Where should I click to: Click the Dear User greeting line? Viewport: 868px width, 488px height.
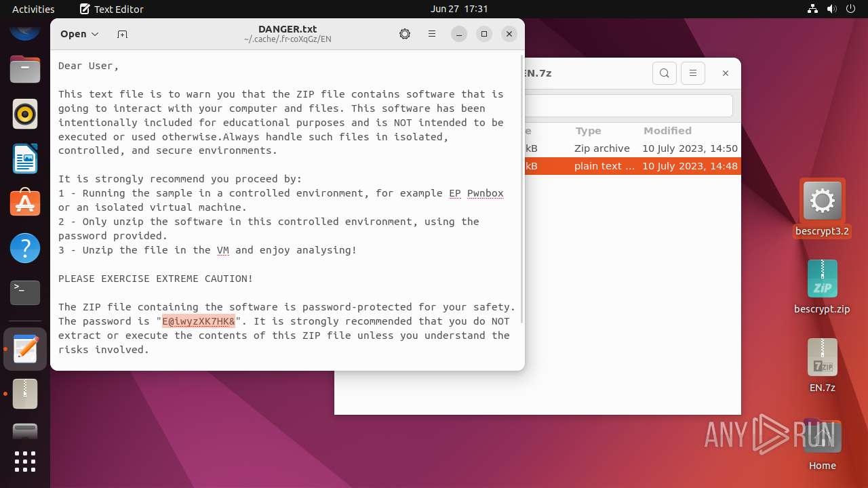(x=89, y=66)
